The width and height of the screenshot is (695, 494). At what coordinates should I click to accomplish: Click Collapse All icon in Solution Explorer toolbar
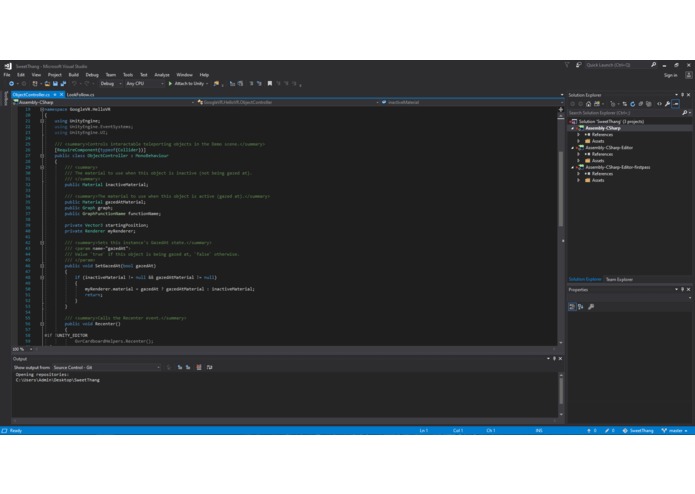[x=640, y=104]
